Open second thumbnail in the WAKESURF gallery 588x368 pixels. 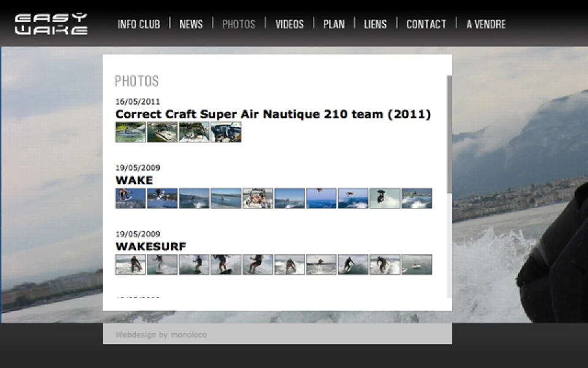[162, 264]
